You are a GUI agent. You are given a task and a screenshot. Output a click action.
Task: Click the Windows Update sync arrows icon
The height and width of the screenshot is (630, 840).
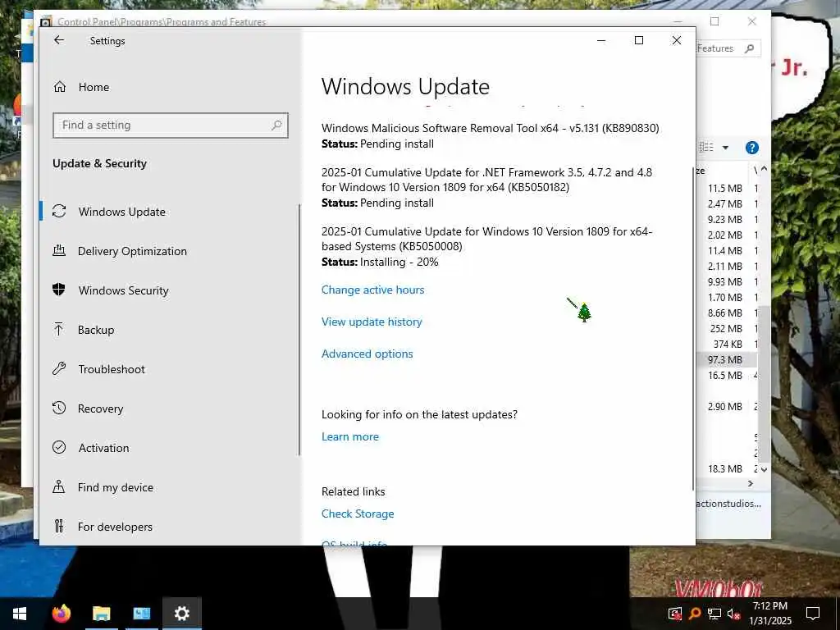click(x=59, y=211)
